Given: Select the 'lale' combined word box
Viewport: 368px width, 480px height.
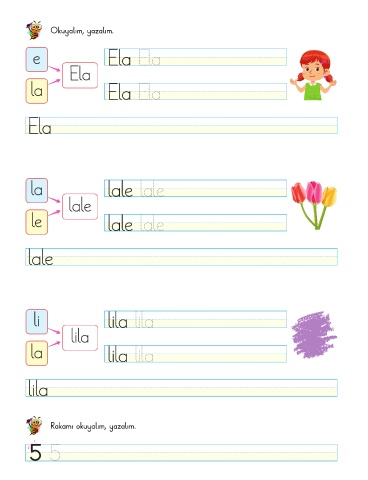Looking at the screenshot, I should 80,206.
